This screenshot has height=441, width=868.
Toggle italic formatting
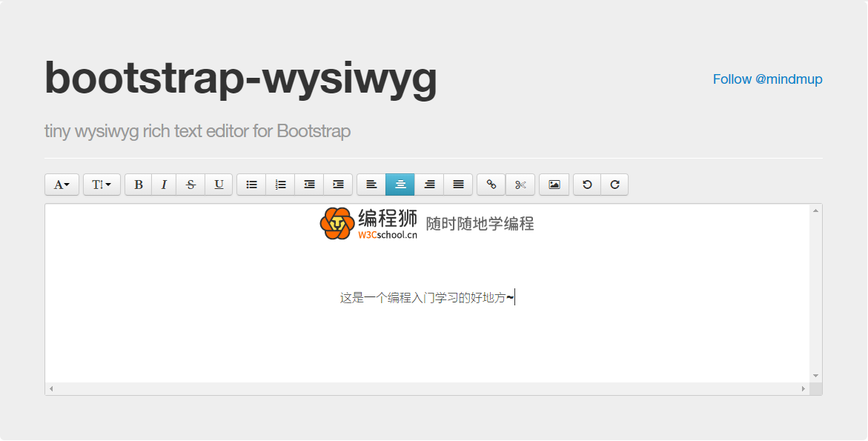(x=164, y=185)
